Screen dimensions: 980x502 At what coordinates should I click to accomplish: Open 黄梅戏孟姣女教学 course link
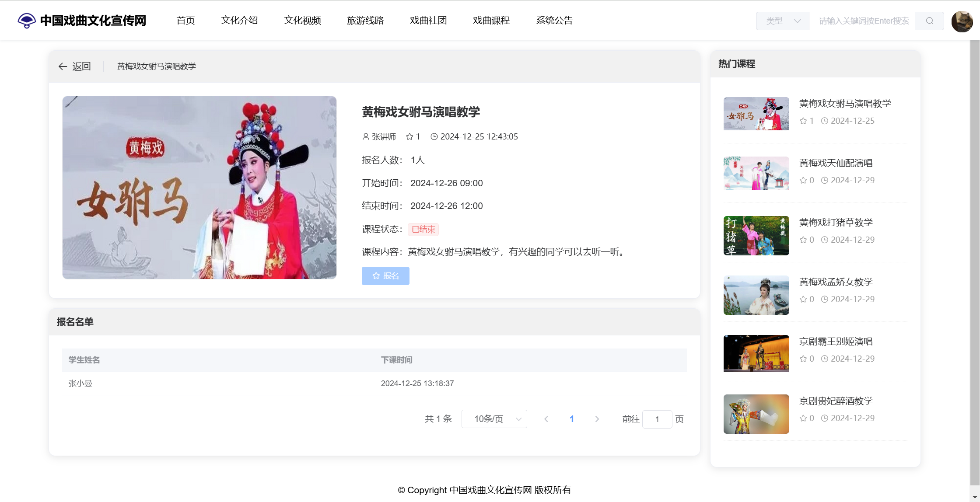pos(836,282)
